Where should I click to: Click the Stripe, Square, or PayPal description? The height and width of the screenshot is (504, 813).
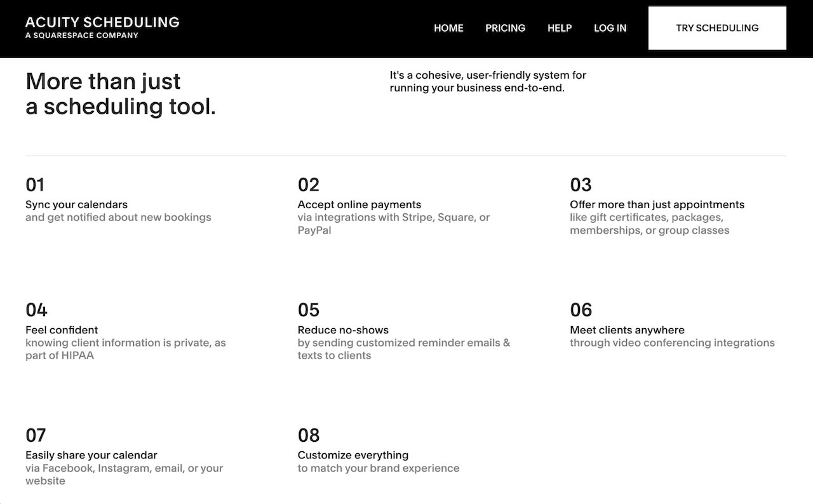(393, 223)
